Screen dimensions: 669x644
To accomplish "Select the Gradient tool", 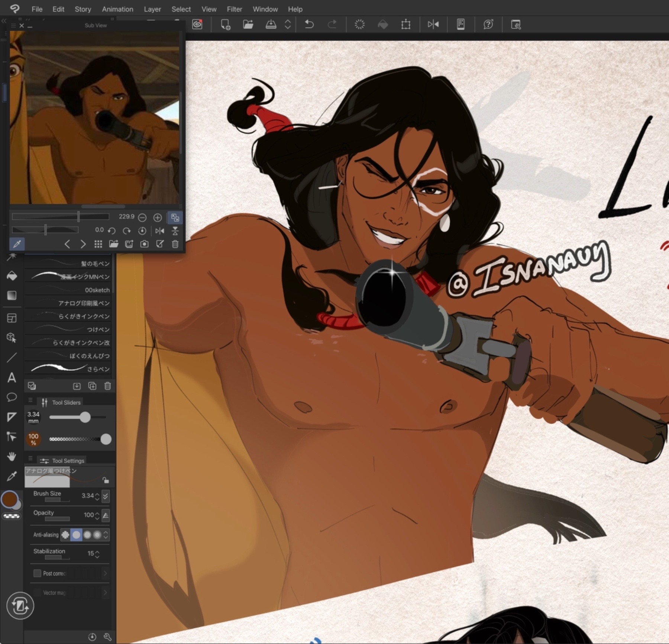I will [x=12, y=295].
